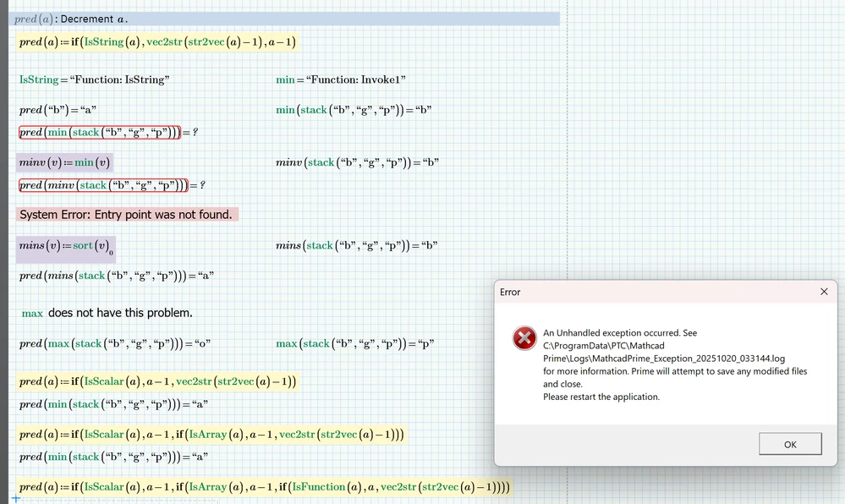
Task: Click mins(stack("b","g","p"))="b" result
Action: (x=357, y=246)
